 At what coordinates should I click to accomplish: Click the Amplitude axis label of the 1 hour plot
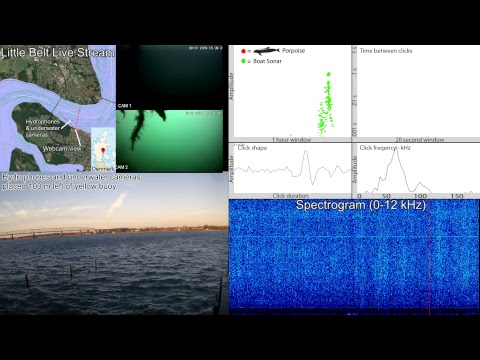231,86
